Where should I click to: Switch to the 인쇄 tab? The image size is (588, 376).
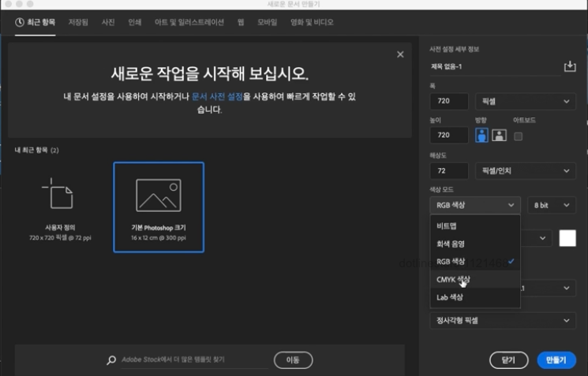pyautogui.click(x=135, y=23)
